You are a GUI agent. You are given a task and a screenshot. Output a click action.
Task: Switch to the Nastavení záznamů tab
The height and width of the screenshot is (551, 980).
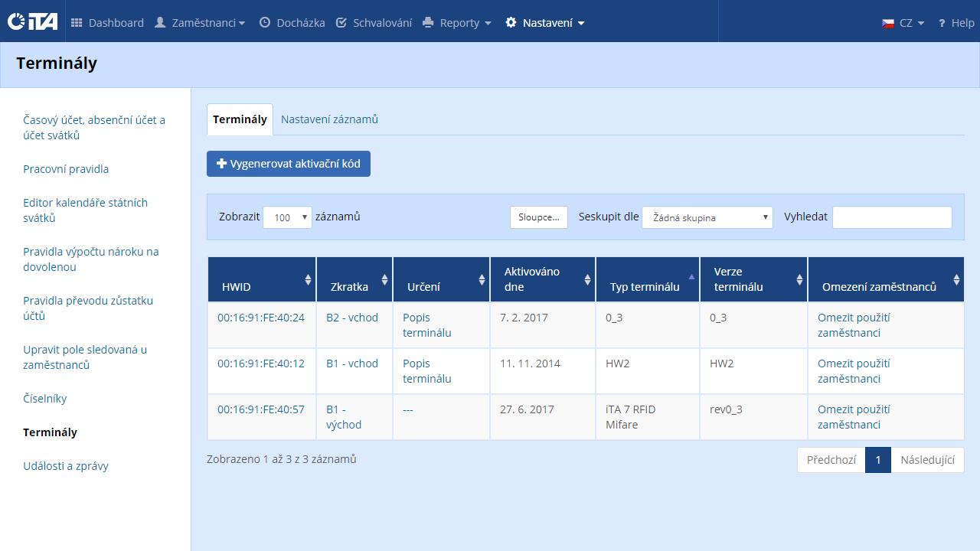329,119
